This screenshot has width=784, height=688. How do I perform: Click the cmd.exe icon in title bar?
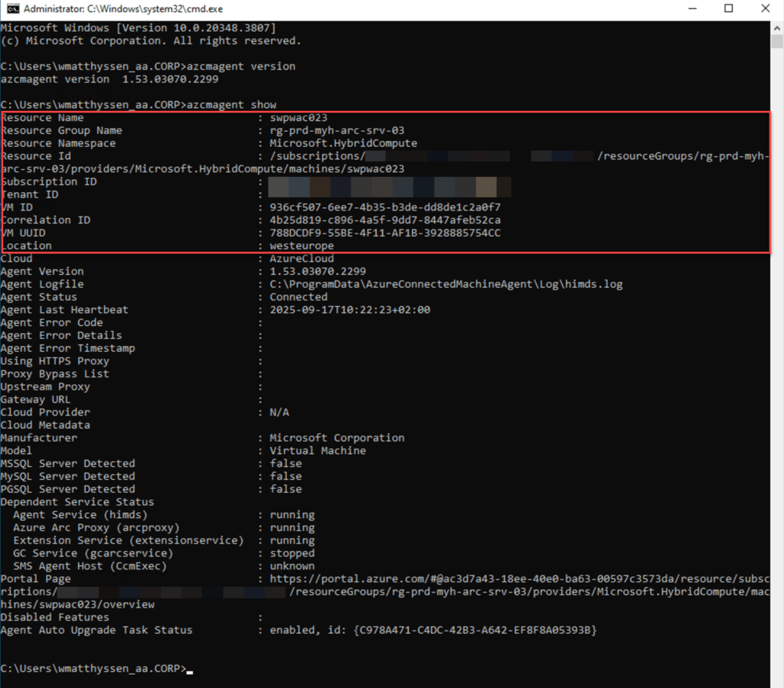(10, 9)
